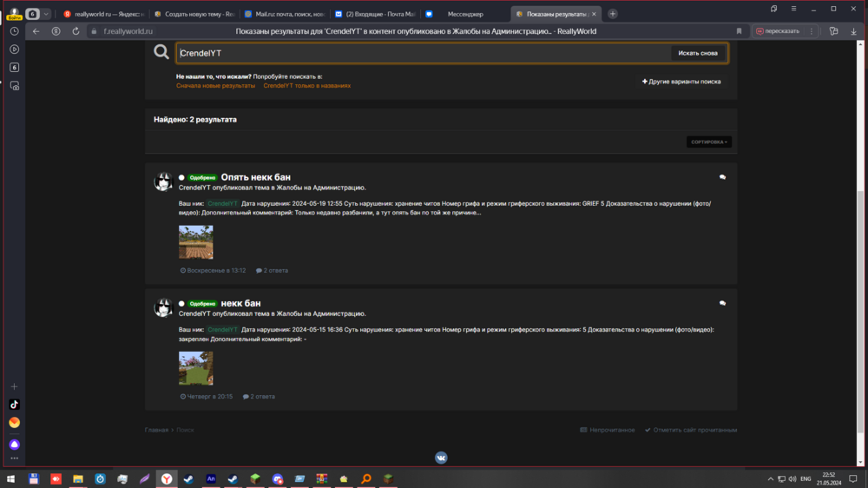
Task: Open the sidebar history clock icon
Action: (x=15, y=31)
